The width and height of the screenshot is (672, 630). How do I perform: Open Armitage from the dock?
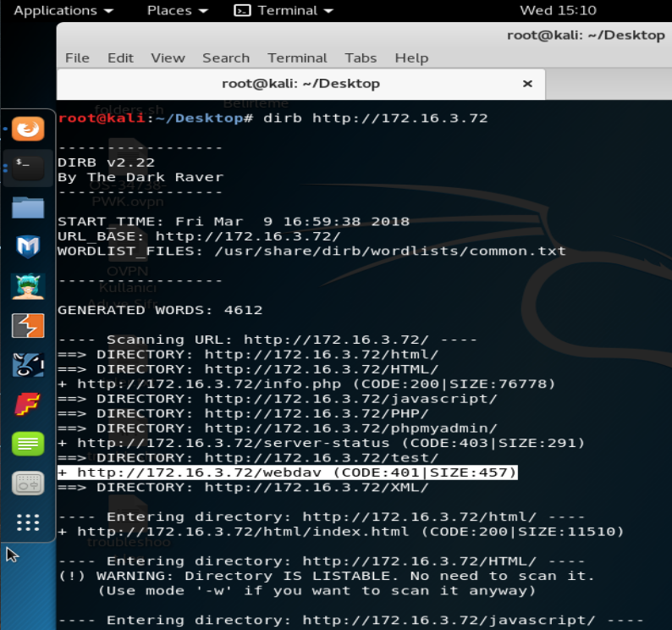[x=28, y=286]
